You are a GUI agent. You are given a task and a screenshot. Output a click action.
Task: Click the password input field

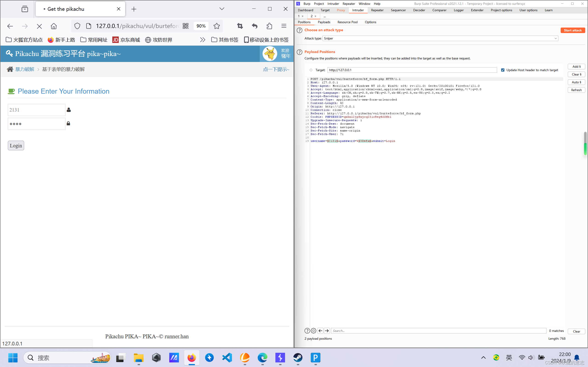(x=37, y=124)
